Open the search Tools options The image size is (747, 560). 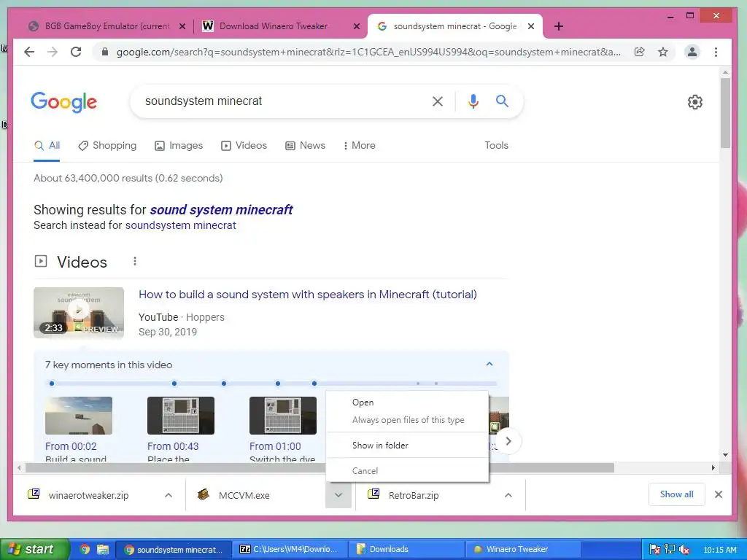tap(496, 146)
